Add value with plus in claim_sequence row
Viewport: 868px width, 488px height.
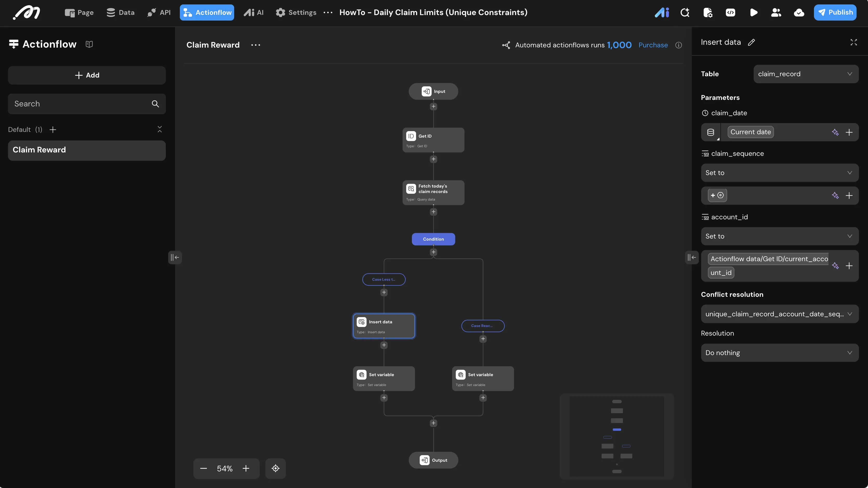(849, 196)
